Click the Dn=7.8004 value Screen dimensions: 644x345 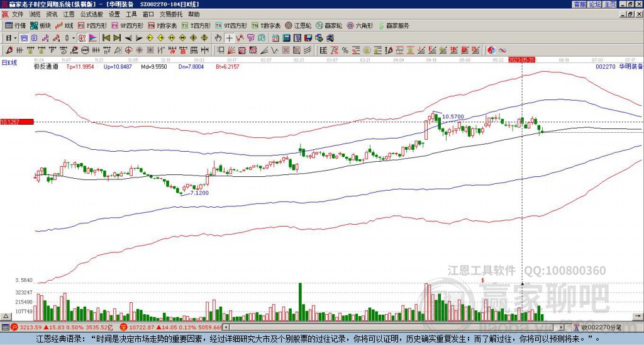click(x=190, y=66)
